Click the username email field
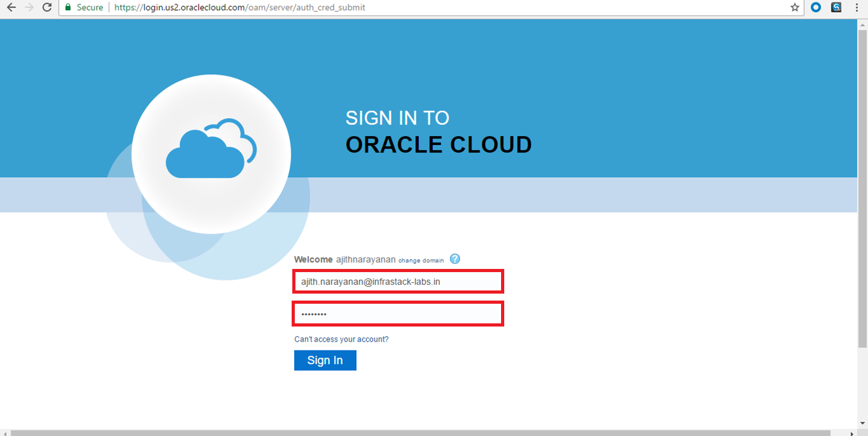Viewport: 868px width, 436px height. 398,281
